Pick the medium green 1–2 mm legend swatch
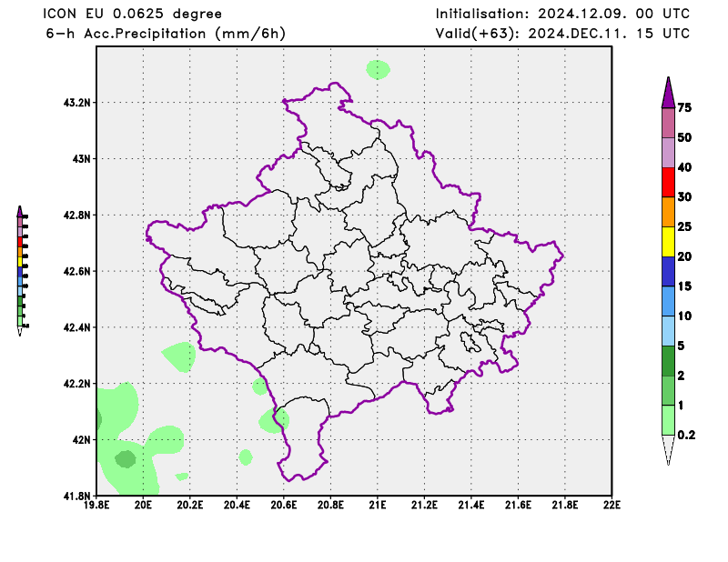728x562 pixels. (668, 390)
